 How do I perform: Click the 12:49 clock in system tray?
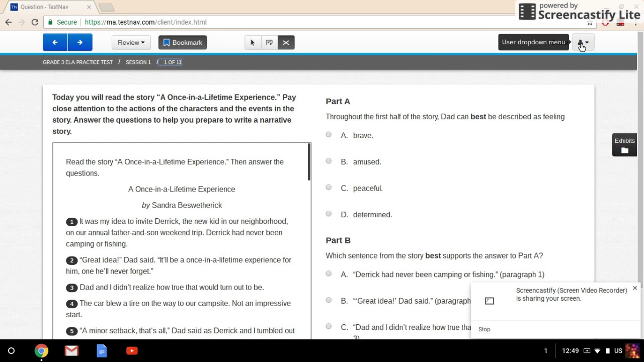(x=570, y=351)
